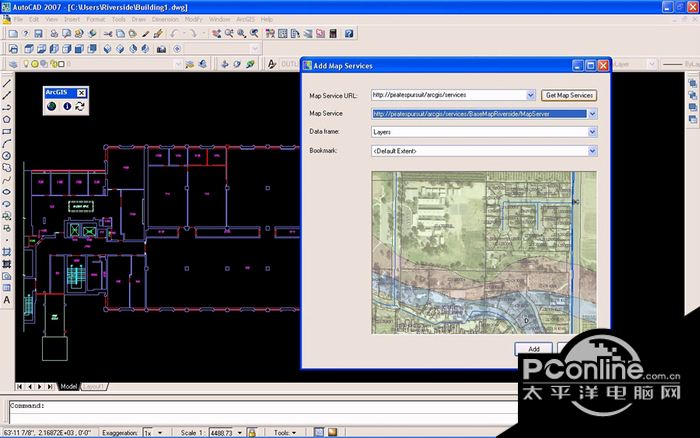Click the map preview image in dialog

tap(484, 252)
